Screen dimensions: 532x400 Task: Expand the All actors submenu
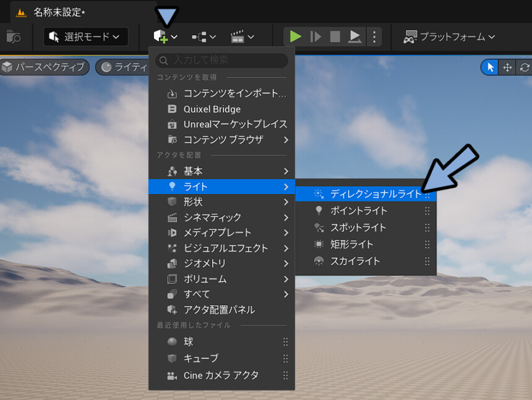222,294
